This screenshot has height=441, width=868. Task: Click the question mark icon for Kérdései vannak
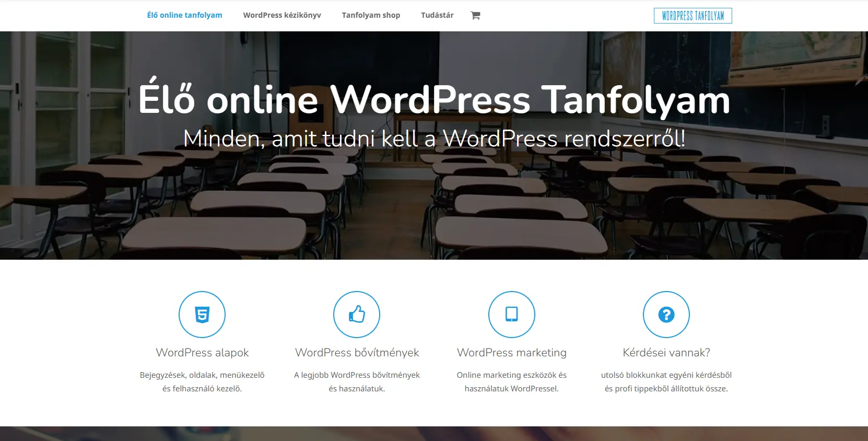666,315
